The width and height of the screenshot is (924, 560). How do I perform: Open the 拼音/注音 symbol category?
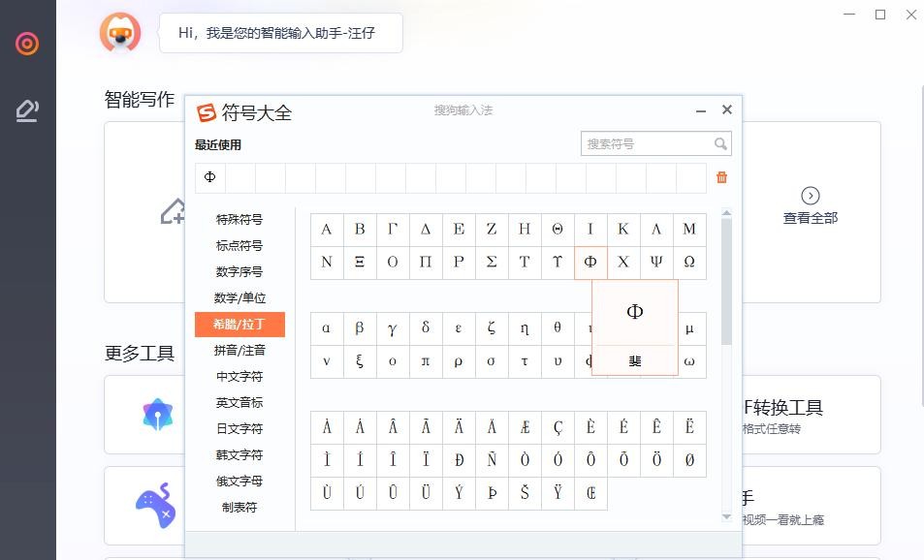239,351
